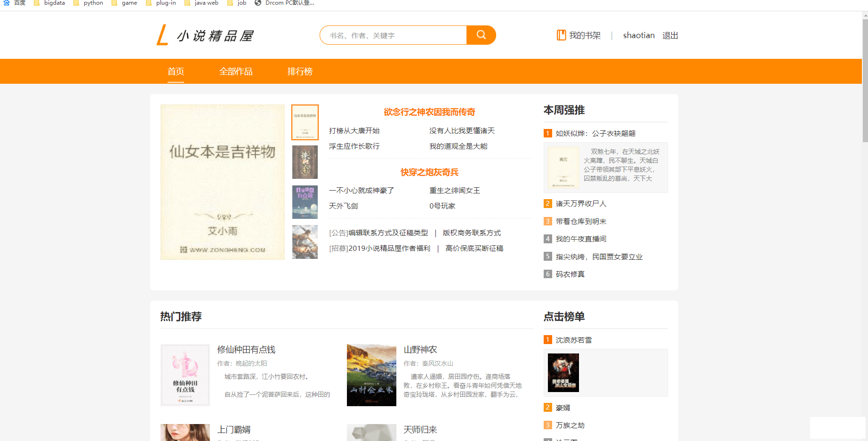
Task: Open the game bookmarks folder
Action: 124,3
